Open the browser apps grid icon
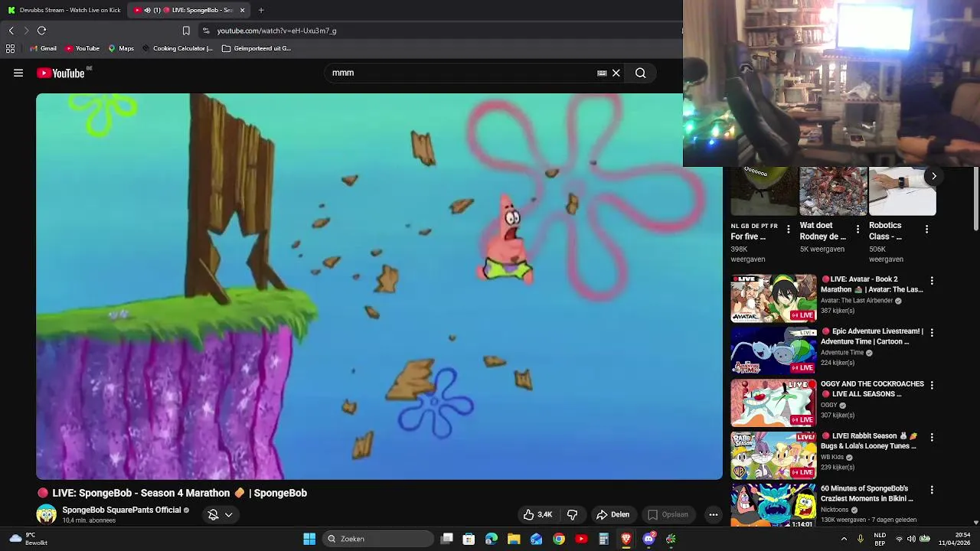This screenshot has width=980, height=551. pyautogui.click(x=10, y=48)
